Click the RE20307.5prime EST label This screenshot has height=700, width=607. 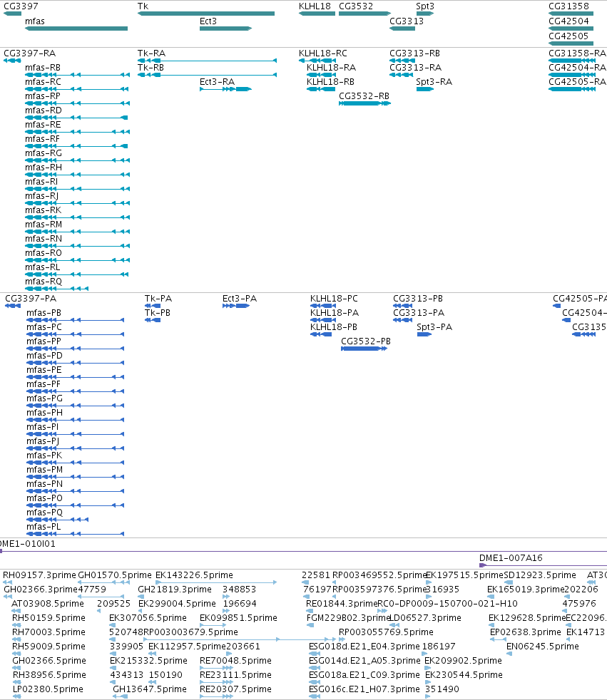[x=235, y=689]
